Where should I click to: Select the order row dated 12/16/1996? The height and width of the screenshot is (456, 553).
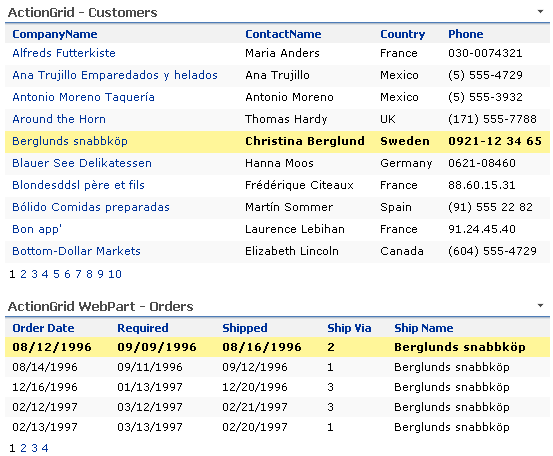pos(277,387)
